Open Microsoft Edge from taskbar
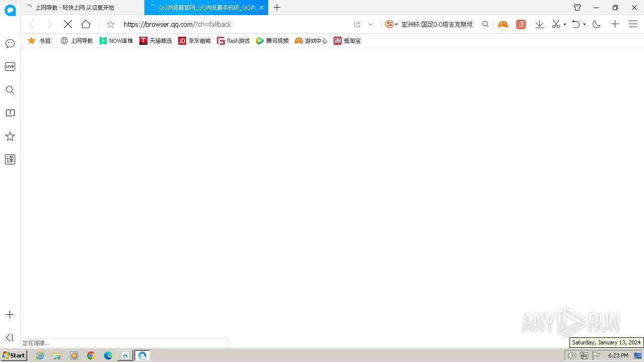The image size is (644, 362). pos(108,355)
